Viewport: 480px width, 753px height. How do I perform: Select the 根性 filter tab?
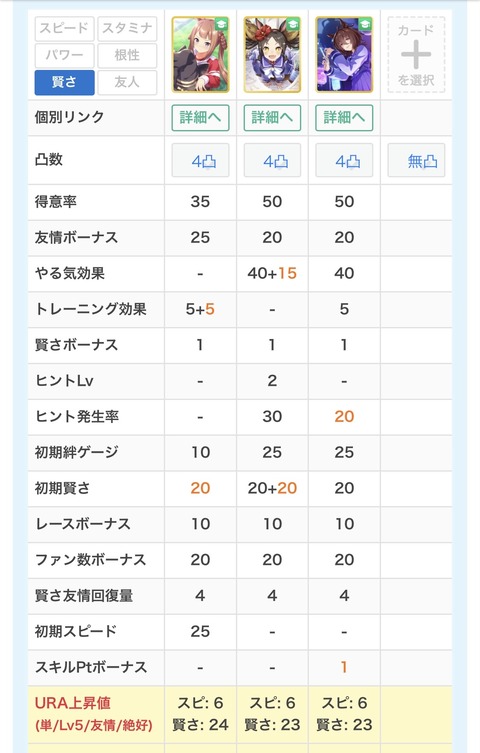pos(127,55)
